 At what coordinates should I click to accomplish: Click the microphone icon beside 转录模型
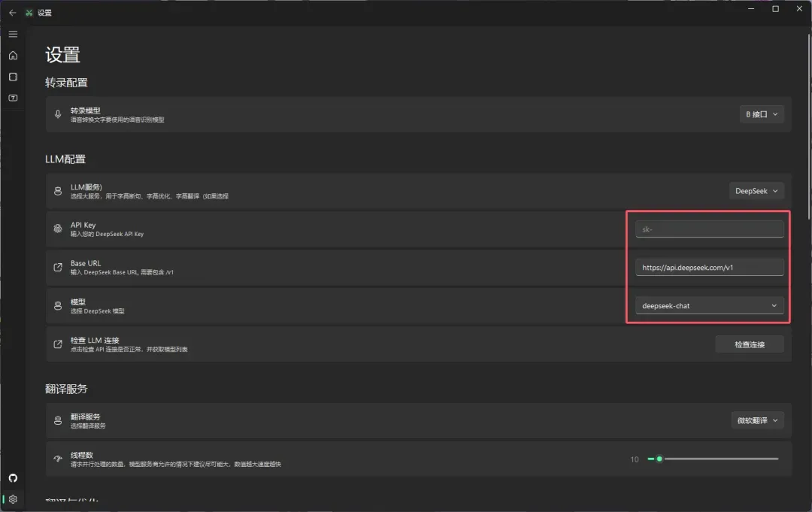(58, 114)
